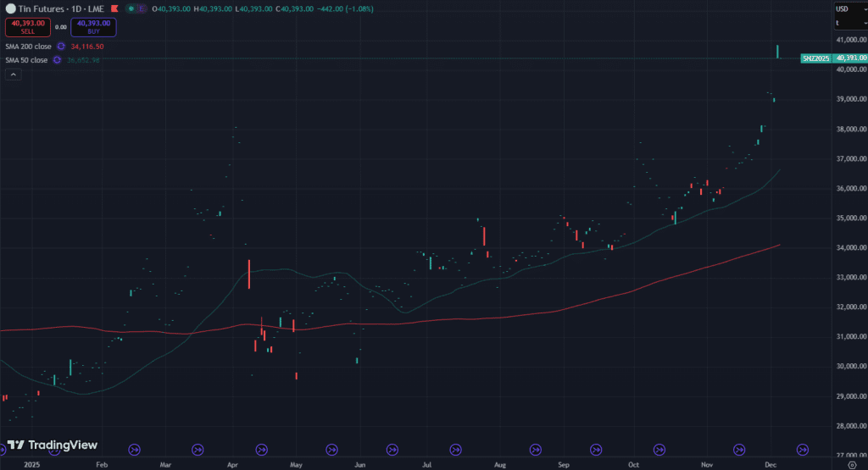Click the rollover marker near the Jul label
The image size is (868, 470).
click(x=456, y=449)
